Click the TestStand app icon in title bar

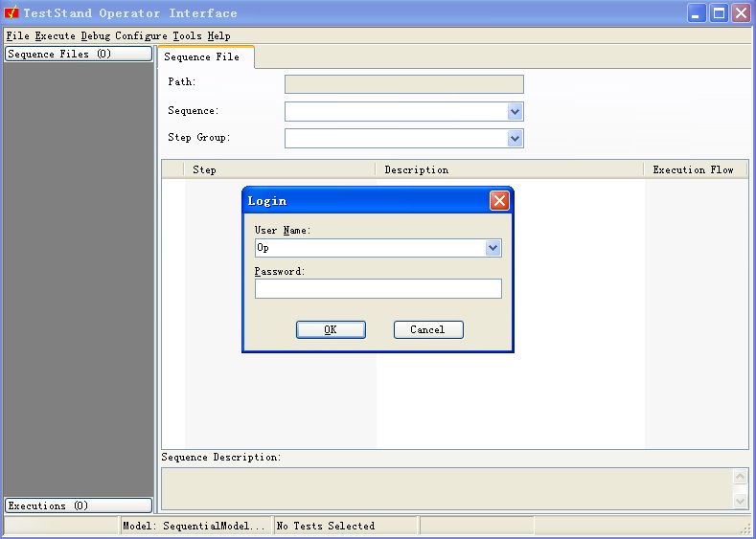click(x=11, y=13)
